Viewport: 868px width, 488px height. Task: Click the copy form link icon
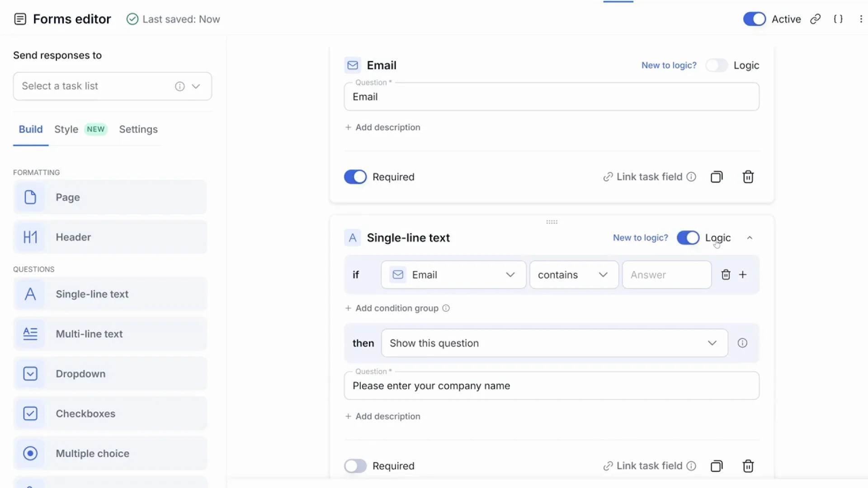816,19
